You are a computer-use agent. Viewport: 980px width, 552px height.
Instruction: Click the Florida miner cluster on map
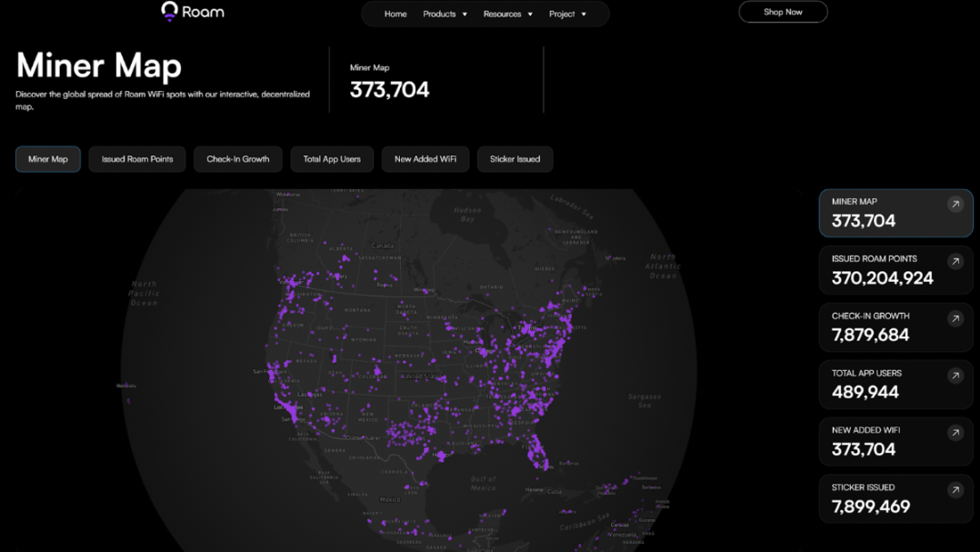537,451
